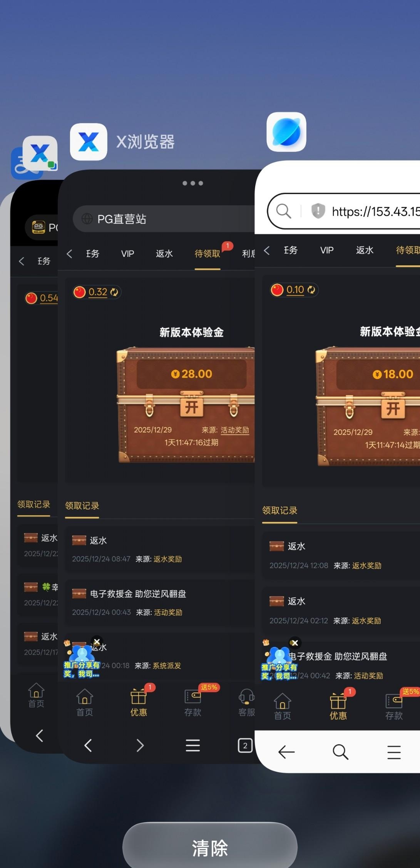
Task: Dismiss the 推广分享 floating badge in right card
Action: point(295,643)
